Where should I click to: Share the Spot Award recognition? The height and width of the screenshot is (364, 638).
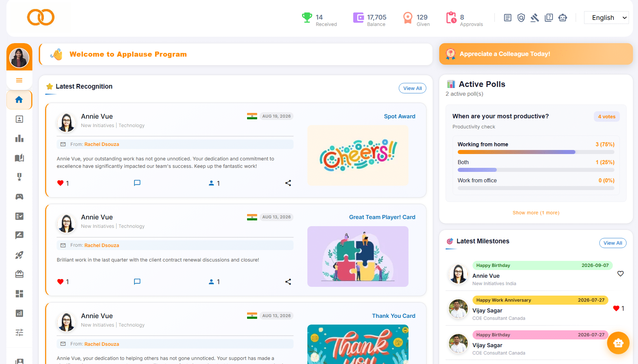point(288,183)
